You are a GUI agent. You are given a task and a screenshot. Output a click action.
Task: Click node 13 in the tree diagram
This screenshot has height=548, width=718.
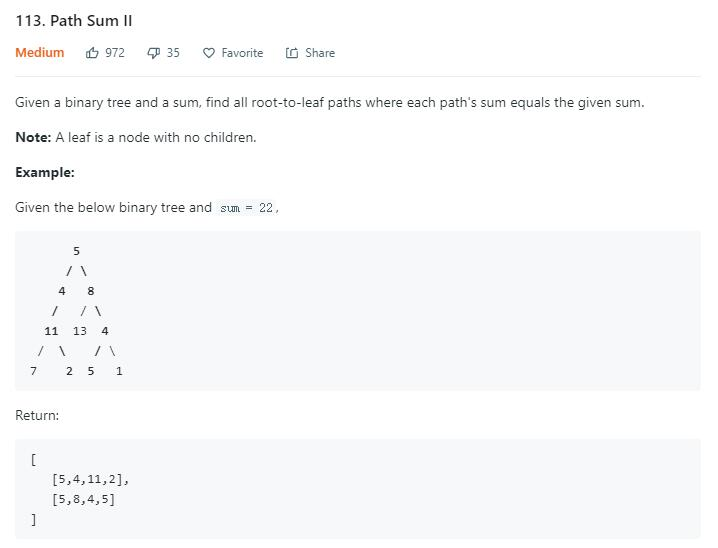pos(80,331)
